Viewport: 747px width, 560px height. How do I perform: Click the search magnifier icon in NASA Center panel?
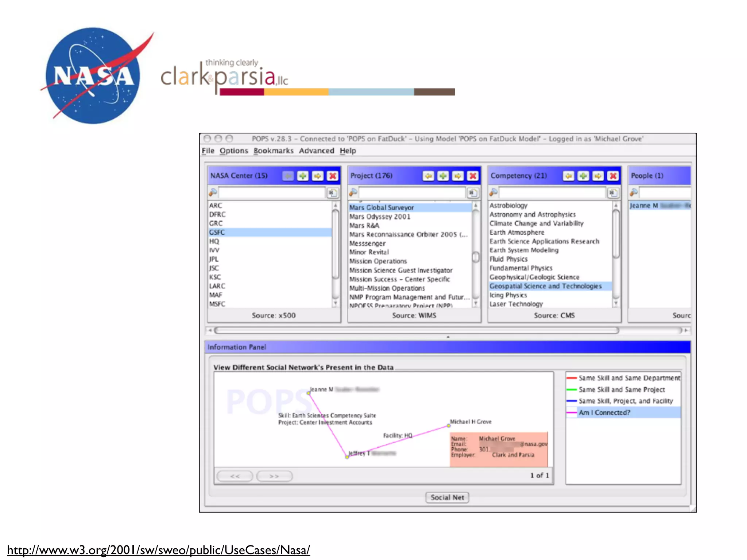pos(213,192)
